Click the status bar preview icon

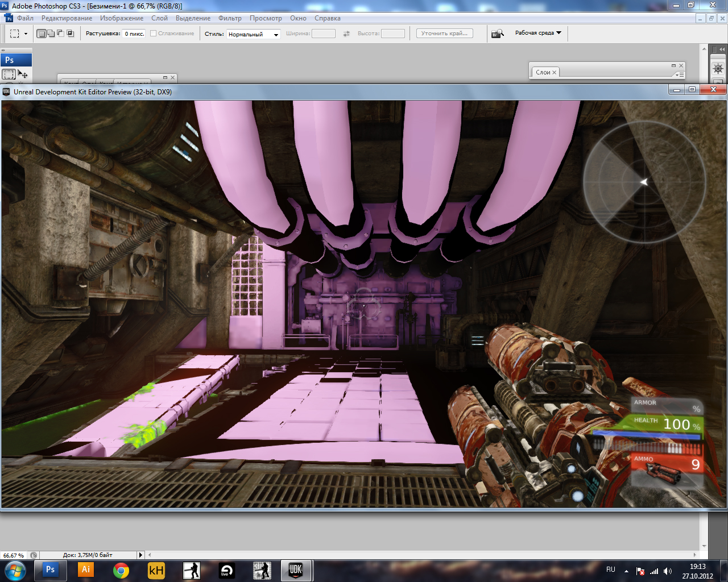pyautogui.click(x=34, y=555)
